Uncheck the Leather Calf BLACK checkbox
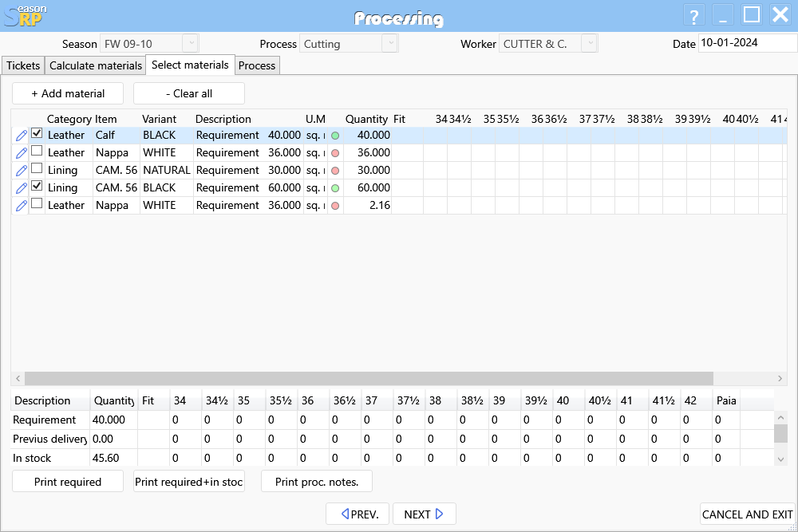 (37, 134)
